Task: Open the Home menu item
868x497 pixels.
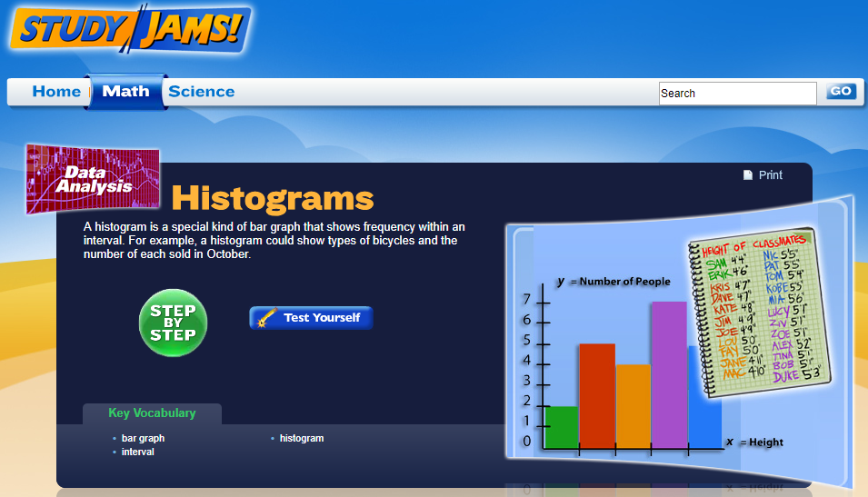Action: point(56,92)
